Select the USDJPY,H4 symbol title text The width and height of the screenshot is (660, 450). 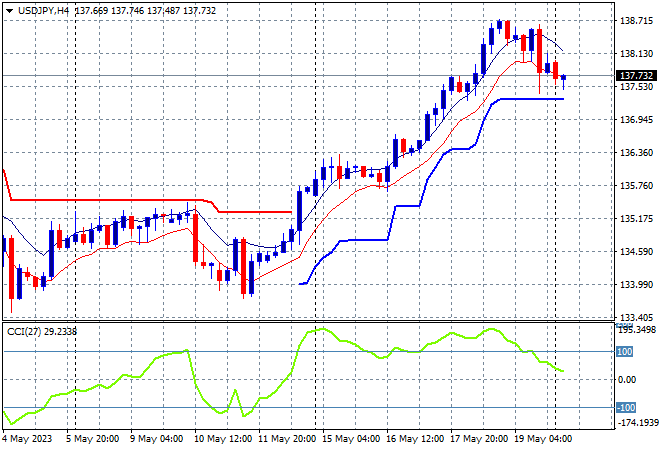tap(44, 11)
